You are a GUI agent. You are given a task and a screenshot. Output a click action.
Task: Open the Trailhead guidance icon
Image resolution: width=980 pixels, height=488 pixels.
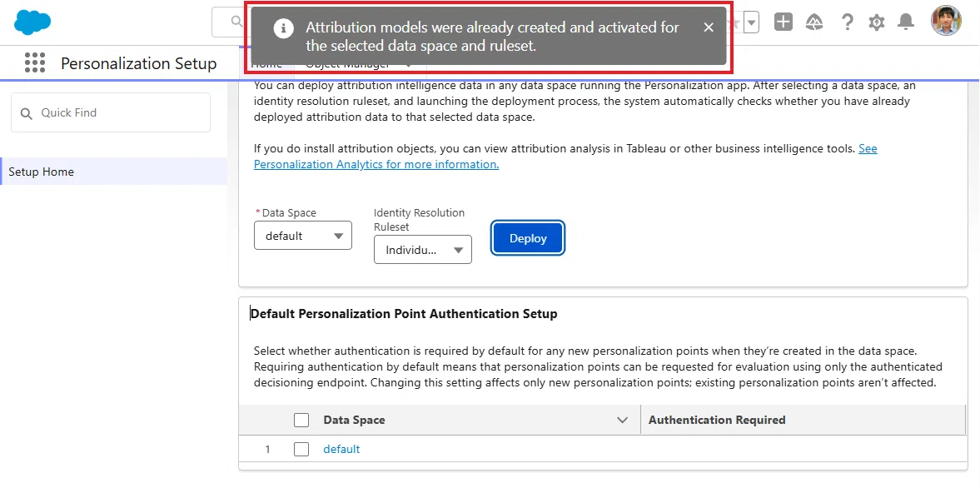tap(814, 22)
